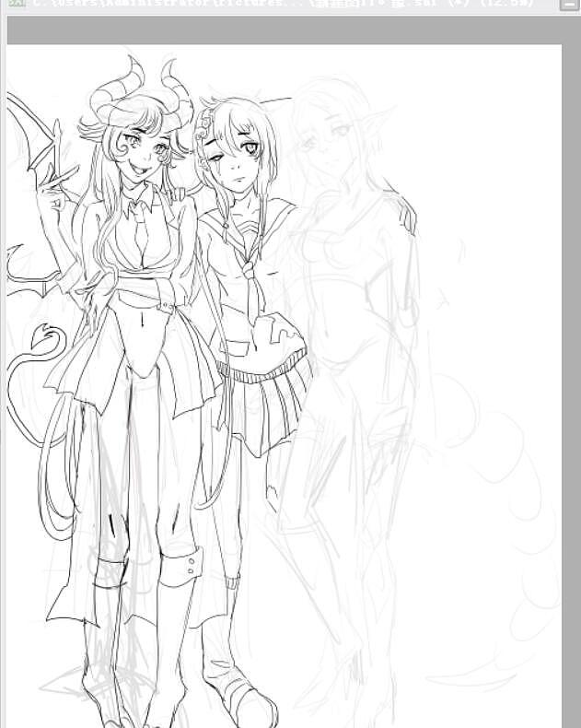This screenshot has height=728, width=581.
Task: Click the SAI document icon in title bar
Action: pos(17,3)
